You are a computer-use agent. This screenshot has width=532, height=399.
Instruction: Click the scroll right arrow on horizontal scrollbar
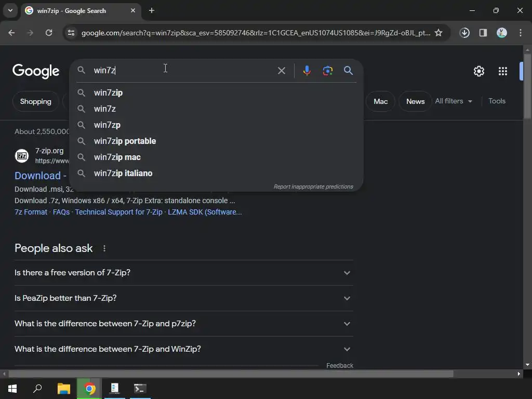[519, 374]
